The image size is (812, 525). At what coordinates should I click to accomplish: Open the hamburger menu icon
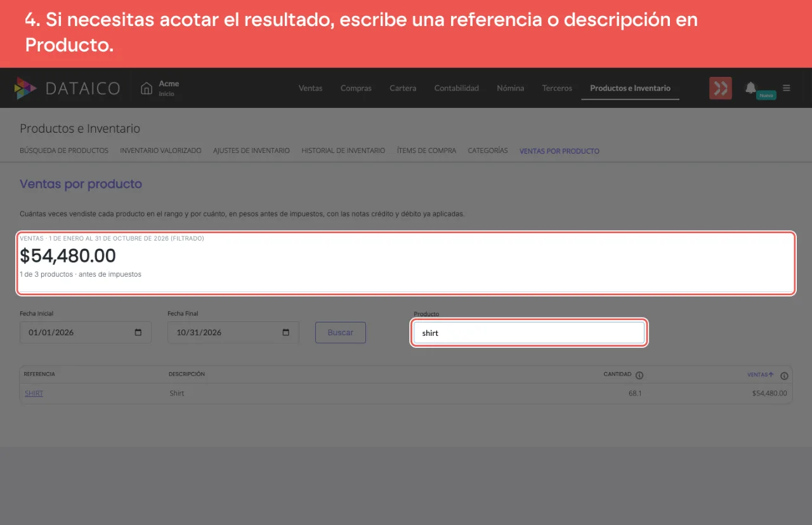(x=787, y=88)
